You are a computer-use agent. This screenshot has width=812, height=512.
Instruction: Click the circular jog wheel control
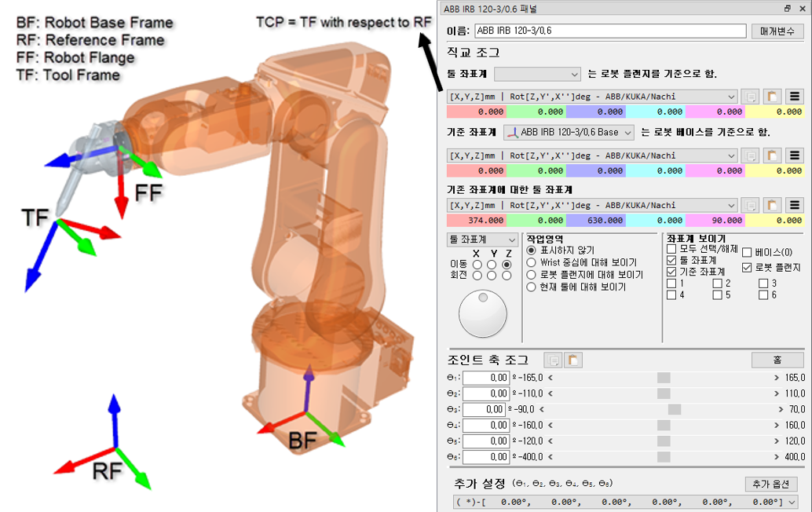pos(483,314)
